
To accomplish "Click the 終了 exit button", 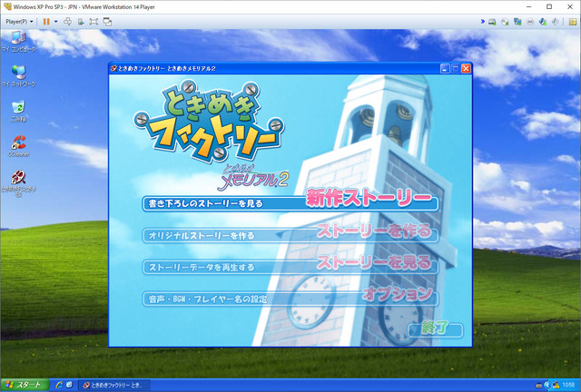I will click(x=435, y=328).
